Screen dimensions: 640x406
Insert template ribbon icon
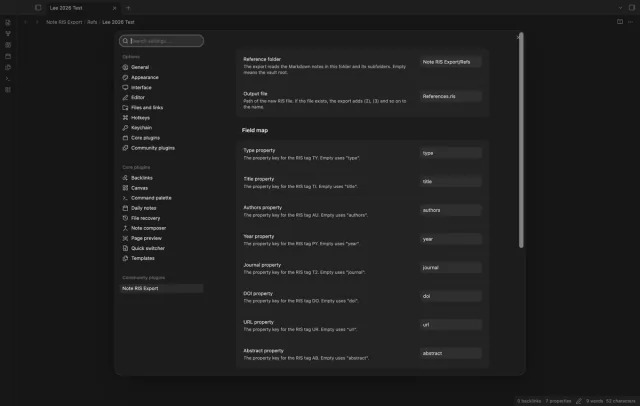point(8,67)
